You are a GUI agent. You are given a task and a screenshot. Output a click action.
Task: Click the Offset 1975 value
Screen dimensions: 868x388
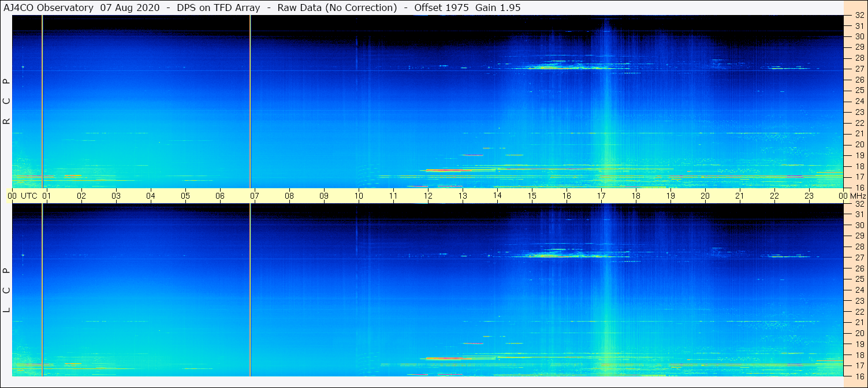441,8
